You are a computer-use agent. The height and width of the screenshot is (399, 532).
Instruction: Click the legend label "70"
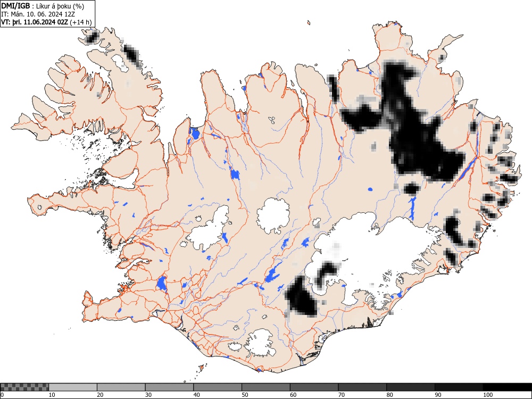coord(342,395)
